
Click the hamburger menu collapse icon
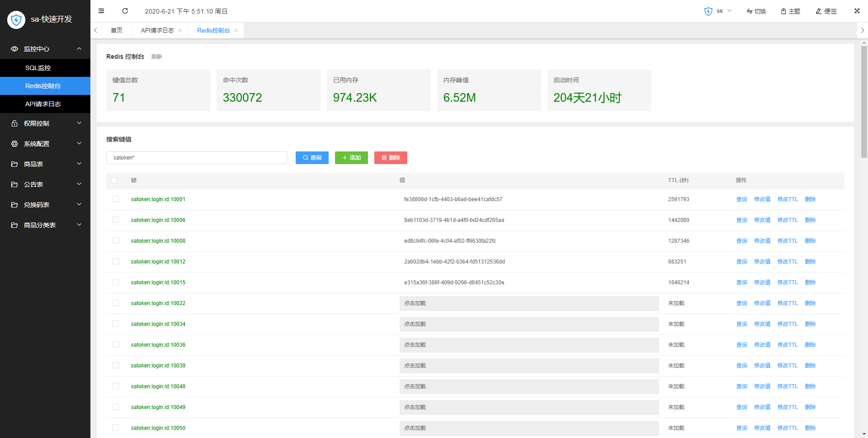pyautogui.click(x=101, y=11)
